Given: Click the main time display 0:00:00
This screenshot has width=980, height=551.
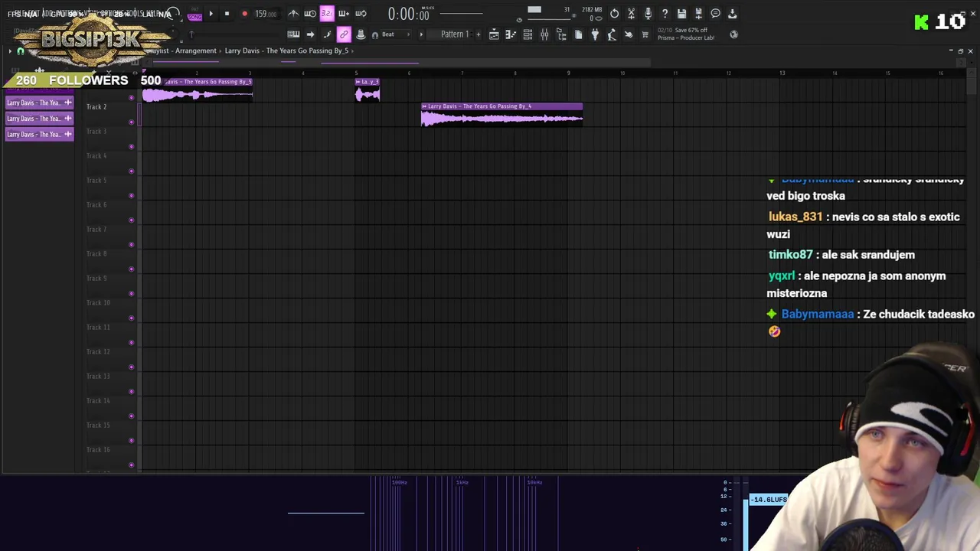Looking at the screenshot, I should point(408,14).
